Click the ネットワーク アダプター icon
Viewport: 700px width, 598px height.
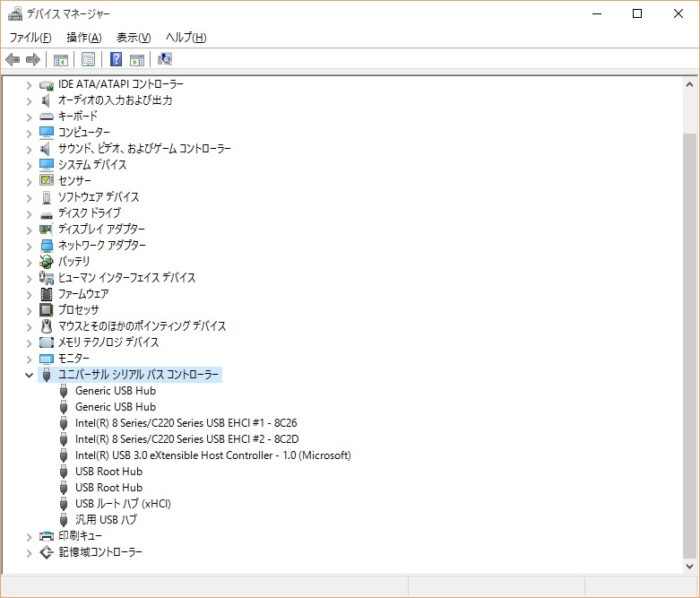(x=46, y=245)
